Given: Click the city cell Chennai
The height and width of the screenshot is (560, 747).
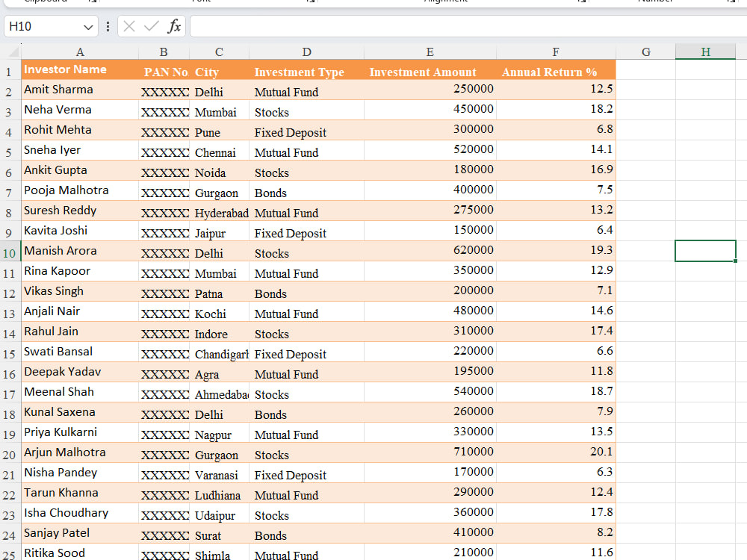Looking at the screenshot, I should click(x=219, y=150).
